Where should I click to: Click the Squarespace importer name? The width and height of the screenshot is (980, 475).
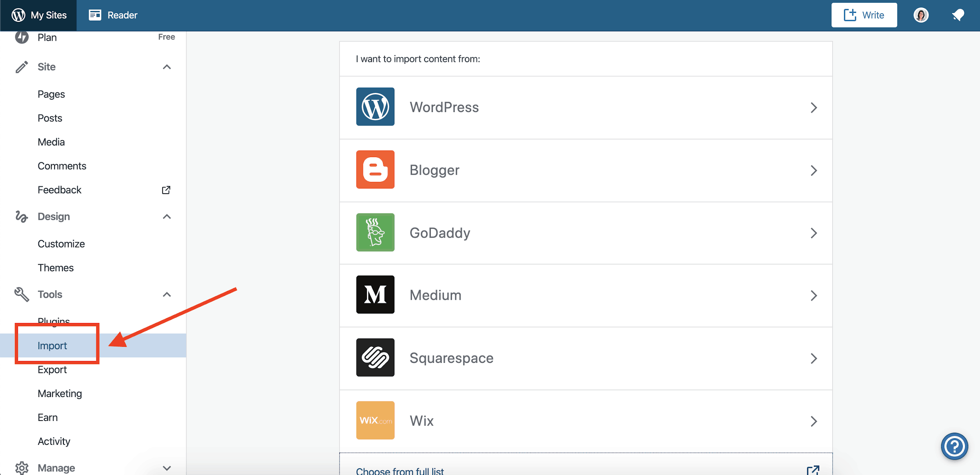[452, 358]
